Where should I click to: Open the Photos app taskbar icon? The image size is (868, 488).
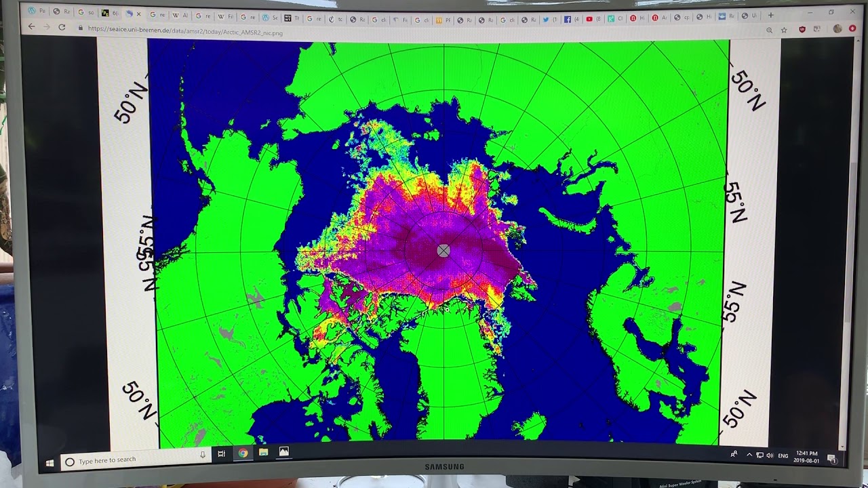[x=283, y=451]
